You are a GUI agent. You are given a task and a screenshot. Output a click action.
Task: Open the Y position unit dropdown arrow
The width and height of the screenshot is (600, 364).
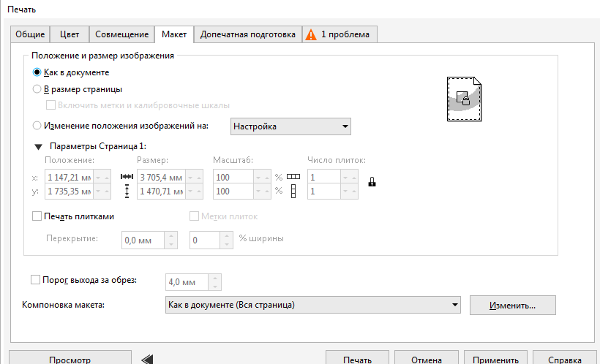[98, 192]
